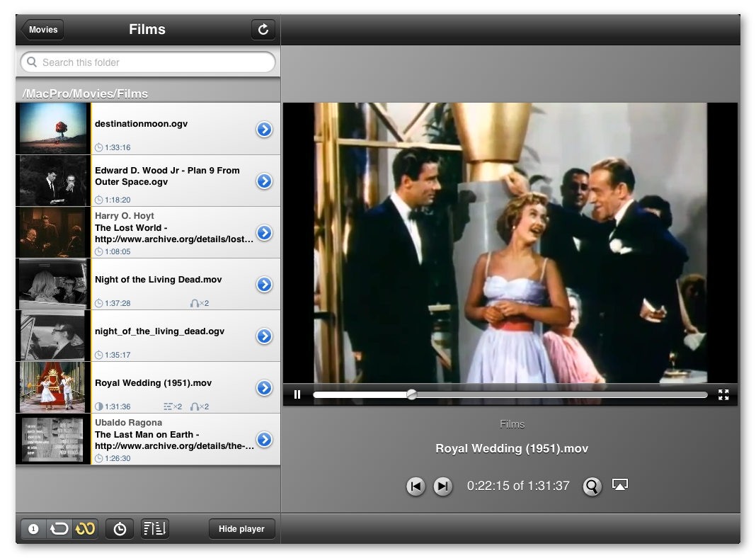
Task: Click the 1:37:28 duration label
Action: 118,303
